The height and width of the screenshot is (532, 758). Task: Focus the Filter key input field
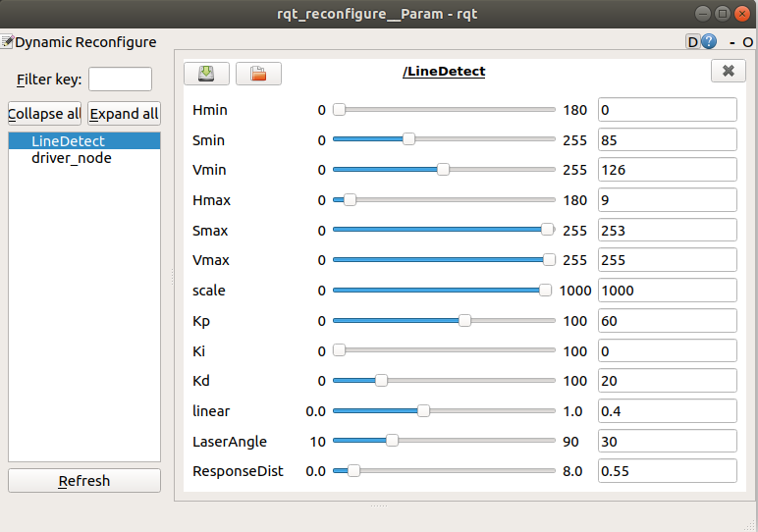[120, 79]
